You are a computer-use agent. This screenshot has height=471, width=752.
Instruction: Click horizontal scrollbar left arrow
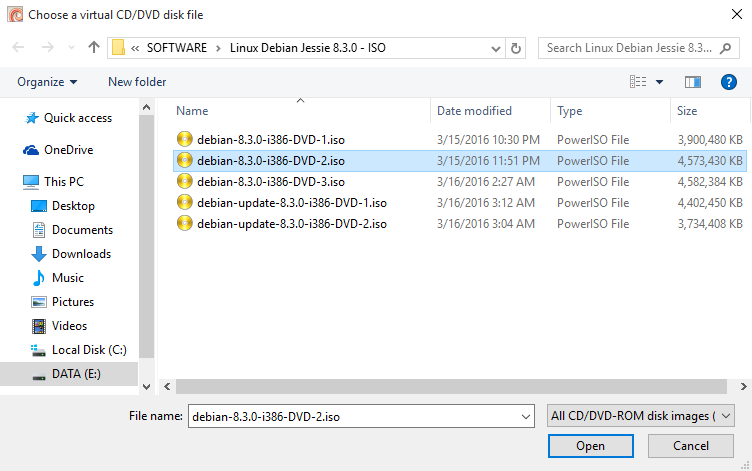pyautogui.click(x=167, y=387)
